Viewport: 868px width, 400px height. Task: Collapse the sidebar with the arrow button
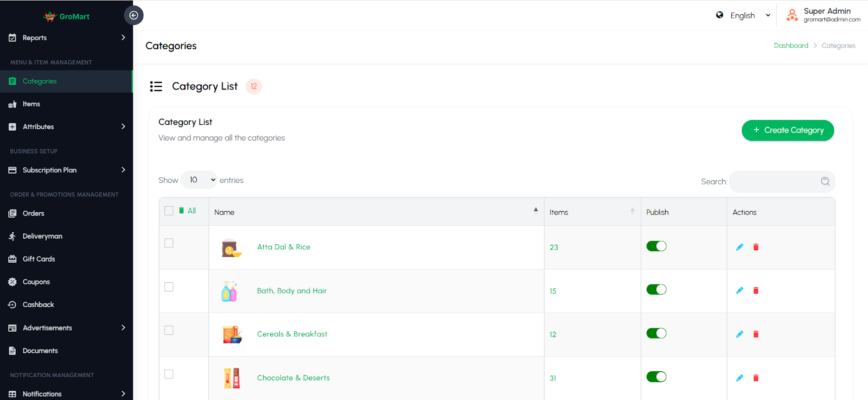133,15
